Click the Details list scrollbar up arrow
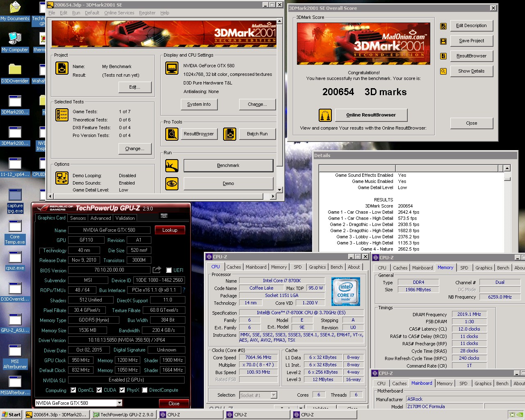525x420 pixels. pyautogui.click(x=507, y=168)
